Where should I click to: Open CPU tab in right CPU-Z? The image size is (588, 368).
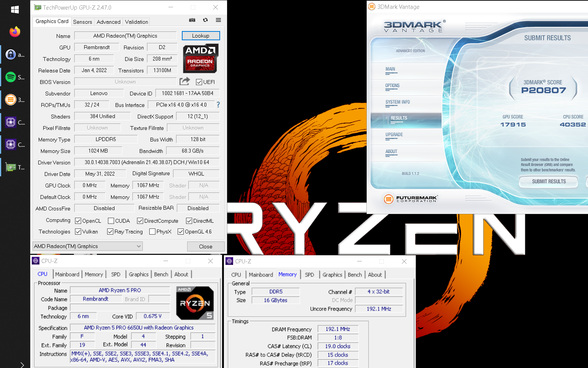236,274
